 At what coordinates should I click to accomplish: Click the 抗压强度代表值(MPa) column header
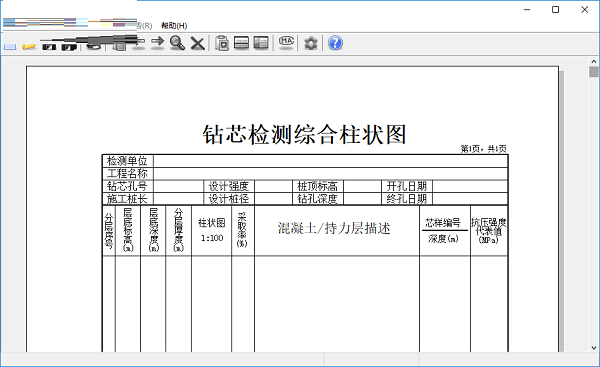[489, 230]
